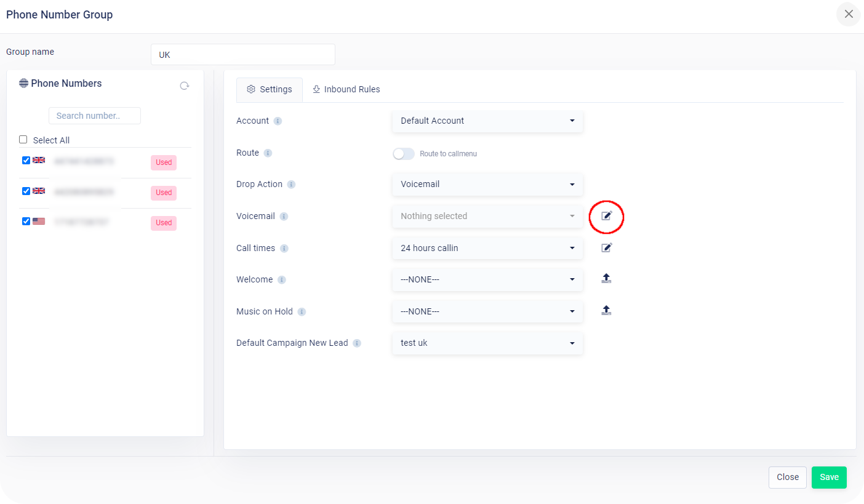Enable the Route to callmenu toggle
Screen dimensions: 864x504
point(404,153)
